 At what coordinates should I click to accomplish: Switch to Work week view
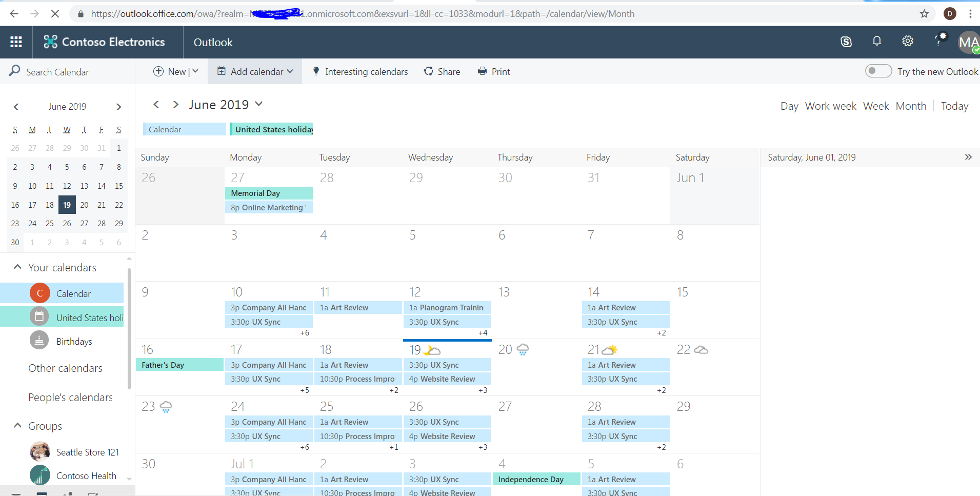(830, 106)
